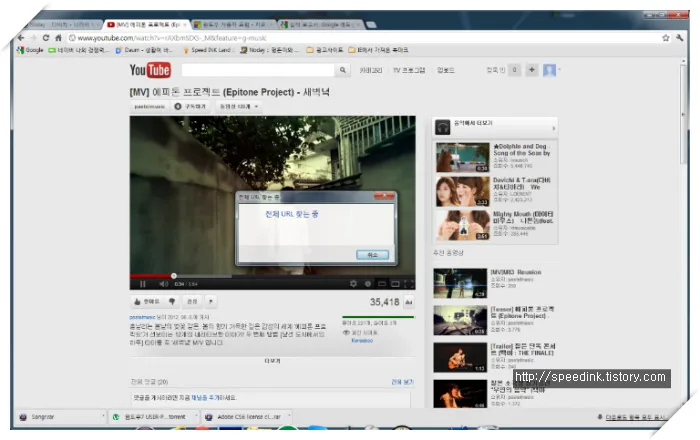Reload the page with the refresh icon
The height and width of the screenshot is (440, 700).
click(x=46, y=38)
